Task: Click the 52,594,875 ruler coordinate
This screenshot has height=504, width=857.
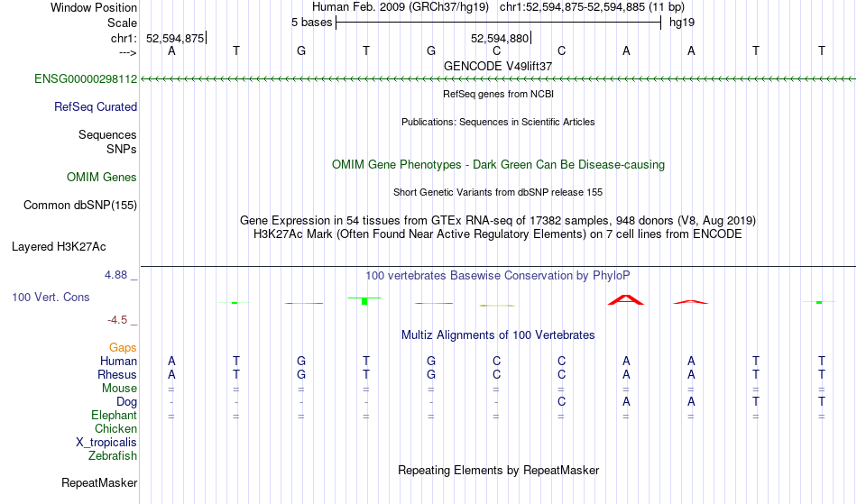Action: pyautogui.click(x=175, y=38)
